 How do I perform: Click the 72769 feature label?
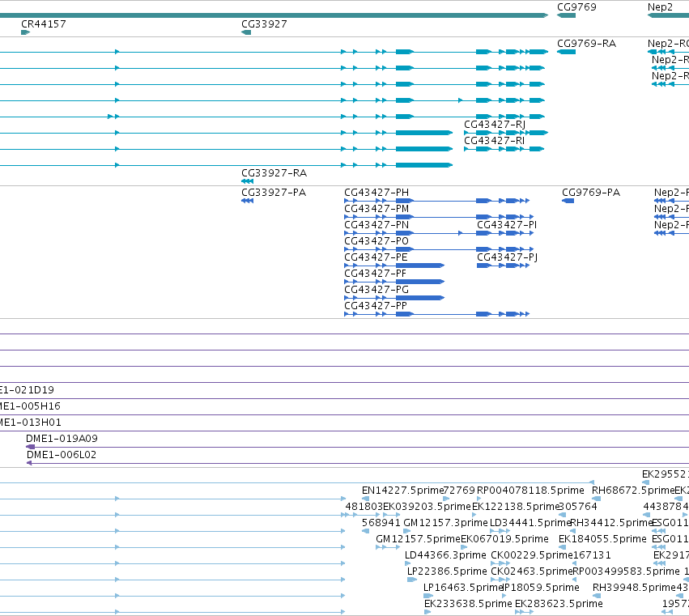pos(460,491)
